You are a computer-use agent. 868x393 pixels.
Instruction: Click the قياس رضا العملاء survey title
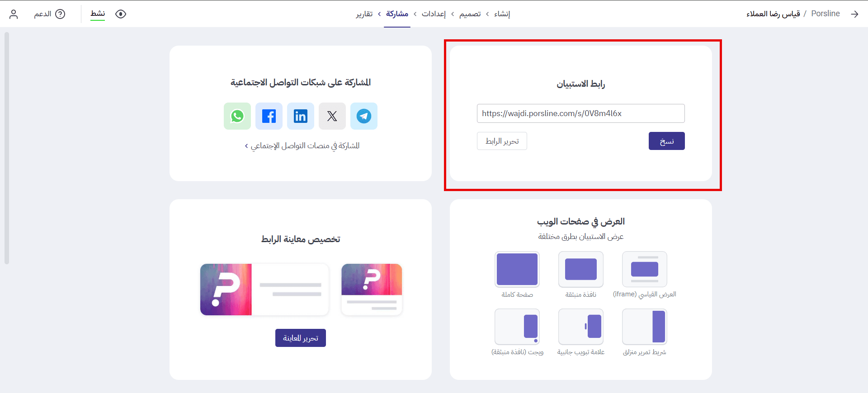point(773,14)
